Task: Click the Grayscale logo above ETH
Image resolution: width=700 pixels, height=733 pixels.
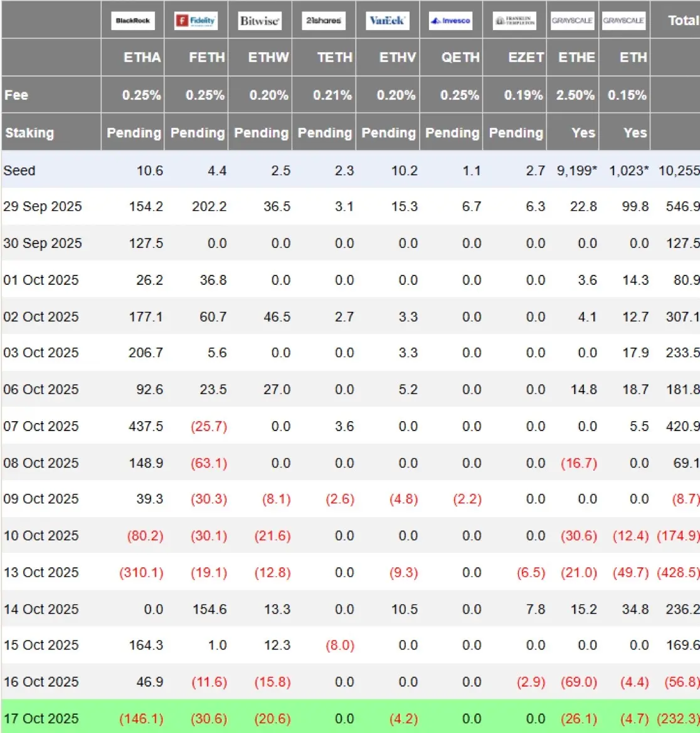Action: (624, 21)
